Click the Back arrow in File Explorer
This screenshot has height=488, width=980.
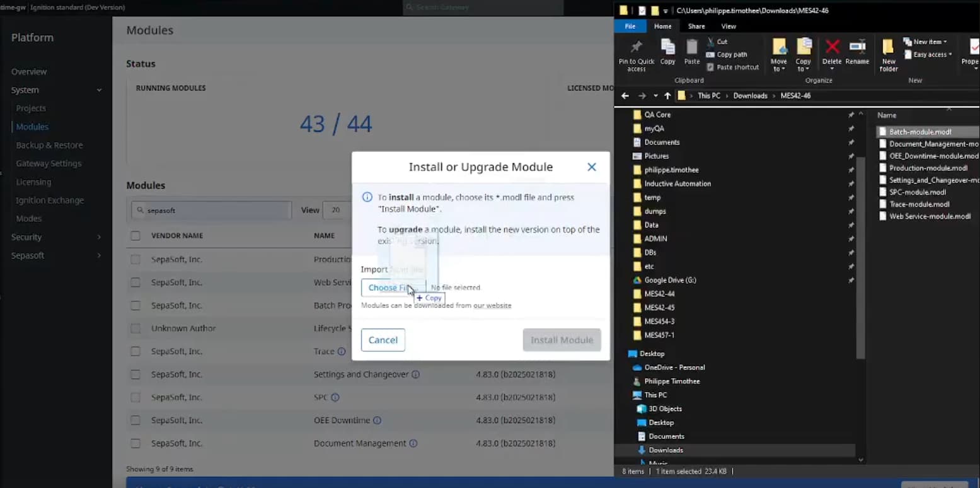pos(625,96)
